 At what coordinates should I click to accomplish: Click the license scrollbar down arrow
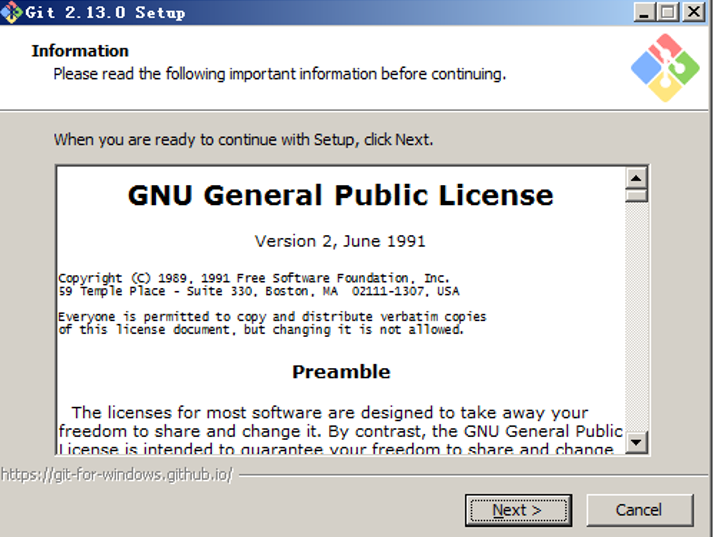(x=636, y=442)
